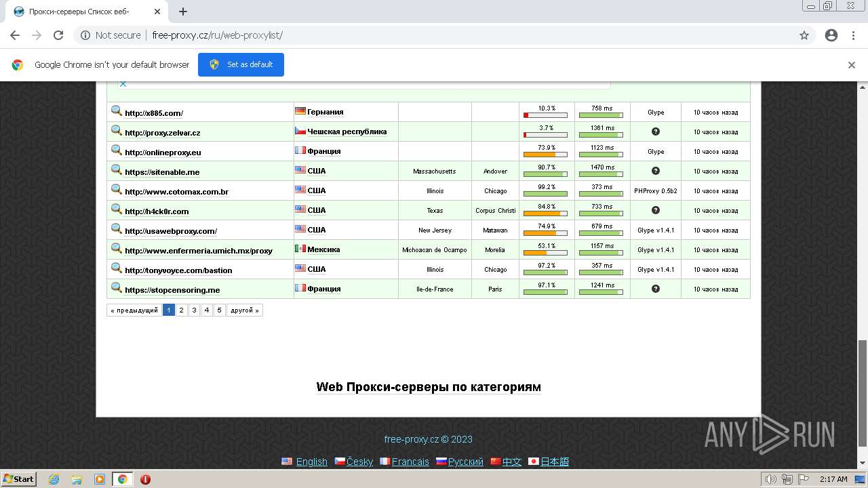The image size is (868, 488).
Task: Open the Chrome three-dot menu
Action: click(x=853, y=35)
